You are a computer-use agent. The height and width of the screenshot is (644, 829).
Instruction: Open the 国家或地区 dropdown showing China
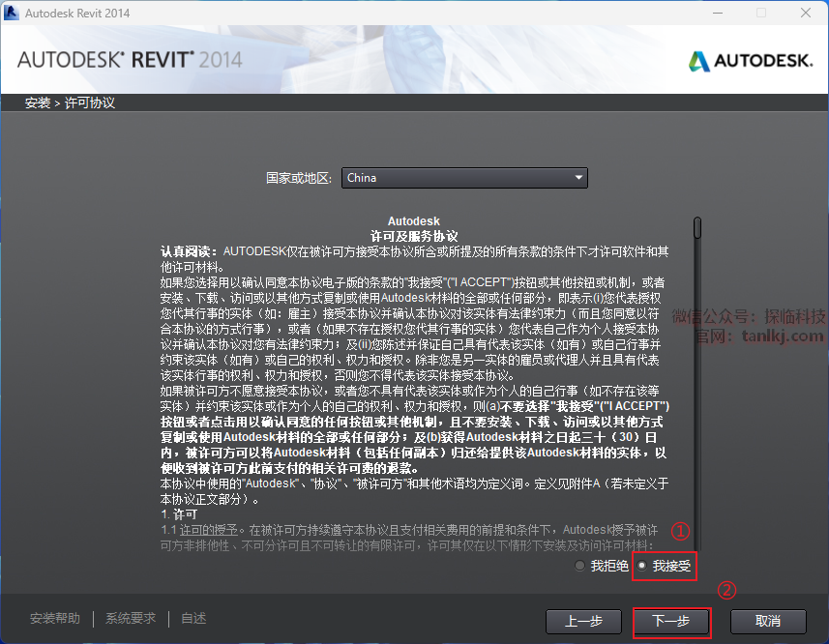click(x=464, y=178)
